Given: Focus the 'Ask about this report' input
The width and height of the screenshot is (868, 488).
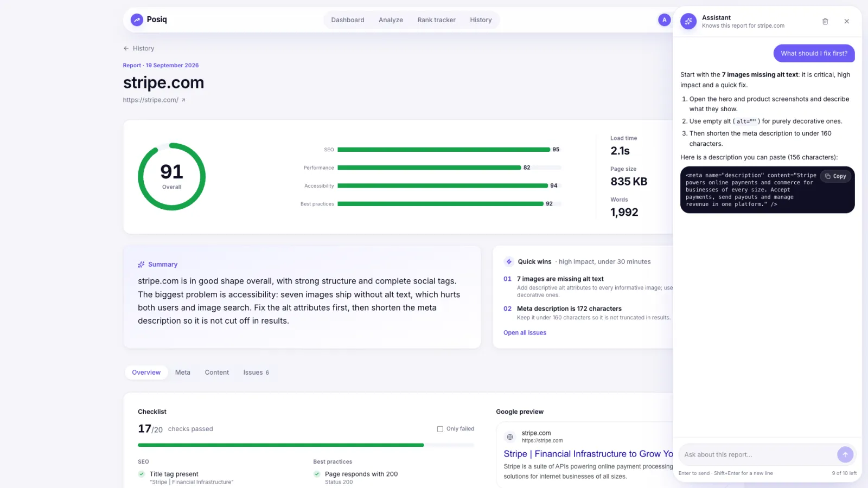Looking at the screenshot, I should (758, 454).
